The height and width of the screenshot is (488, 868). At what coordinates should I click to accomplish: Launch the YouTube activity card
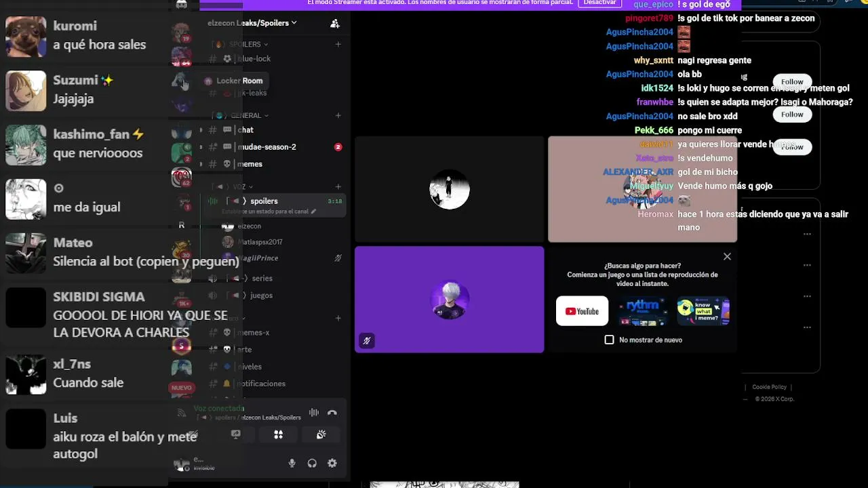tap(582, 311)
